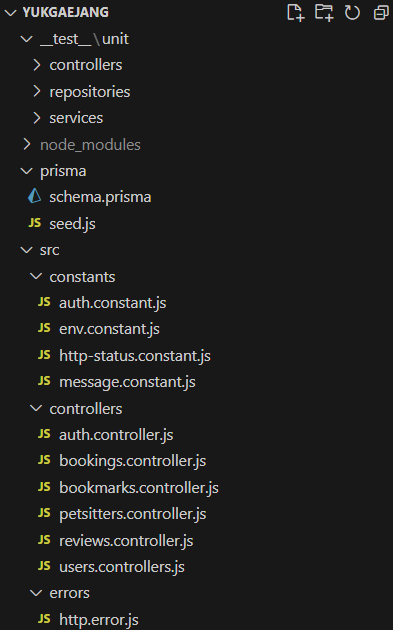Open reviews.controller.js file
Screen dimensions: 393x630
[126, 540]
